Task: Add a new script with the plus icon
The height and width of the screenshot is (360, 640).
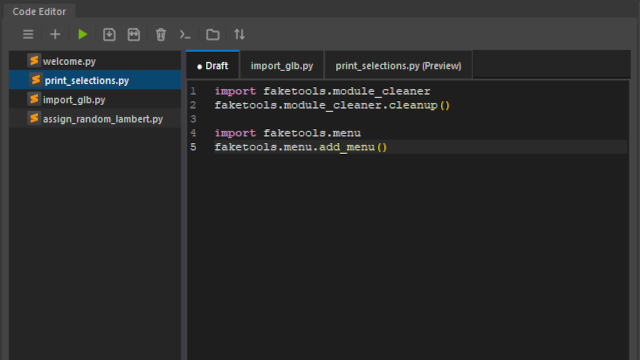Action: click(x=55, y=34)
